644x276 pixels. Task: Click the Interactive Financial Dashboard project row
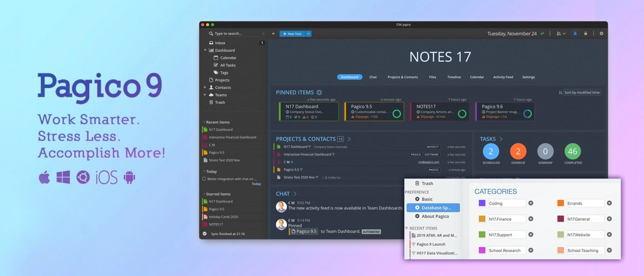370,155
